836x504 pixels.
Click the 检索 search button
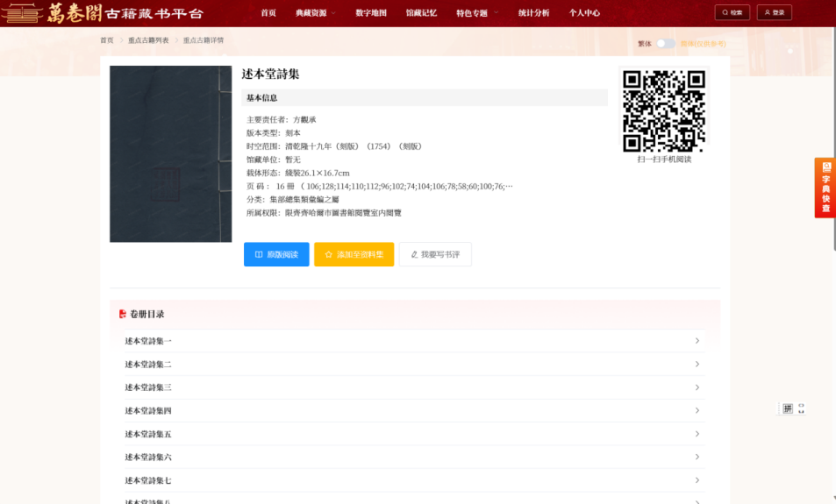732,12
